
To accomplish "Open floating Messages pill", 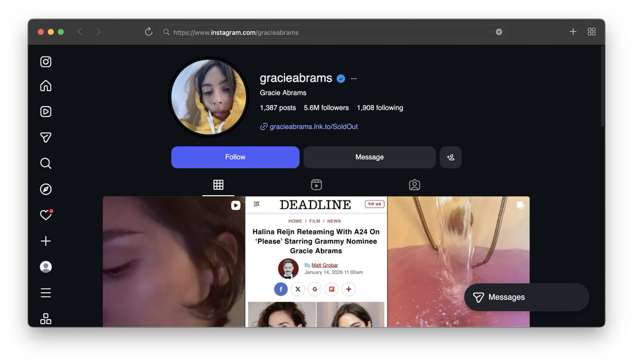I will [526, 297].
